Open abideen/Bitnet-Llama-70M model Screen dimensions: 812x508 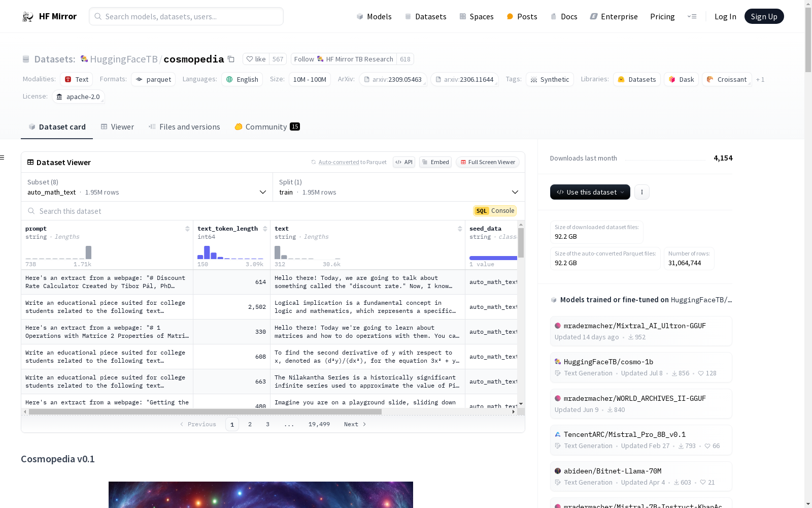click(641, 477)
